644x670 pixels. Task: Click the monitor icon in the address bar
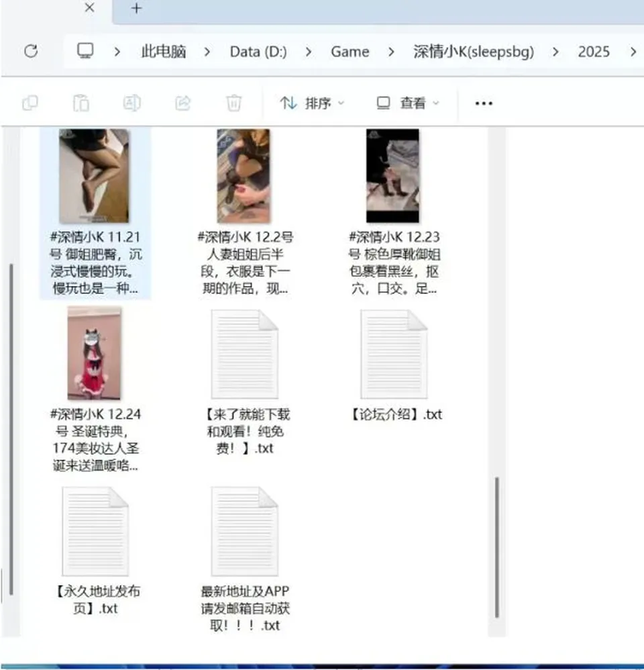click(x=85, y=51)
